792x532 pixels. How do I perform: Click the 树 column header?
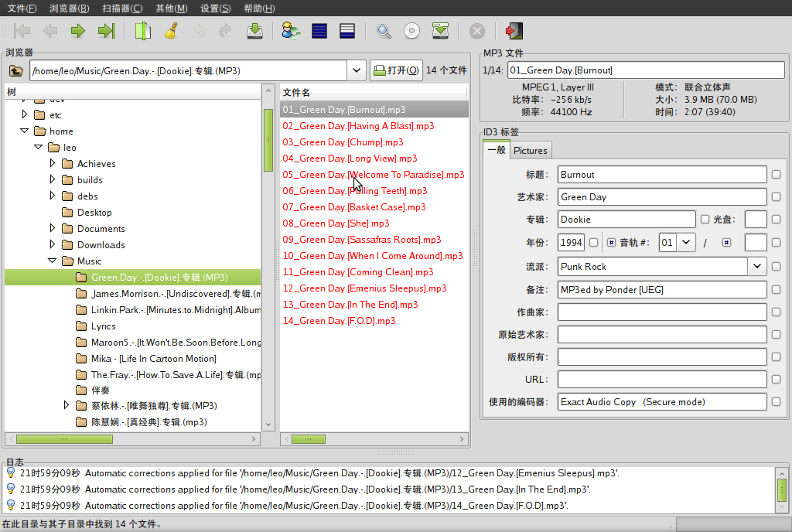pos(133,91)
